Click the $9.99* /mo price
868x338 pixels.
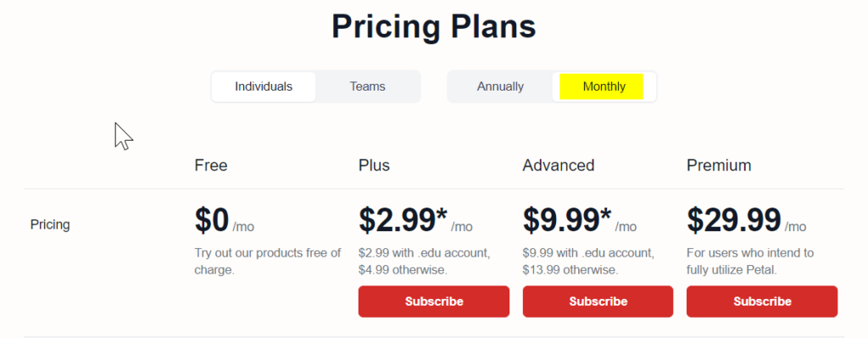pos(580,220)
